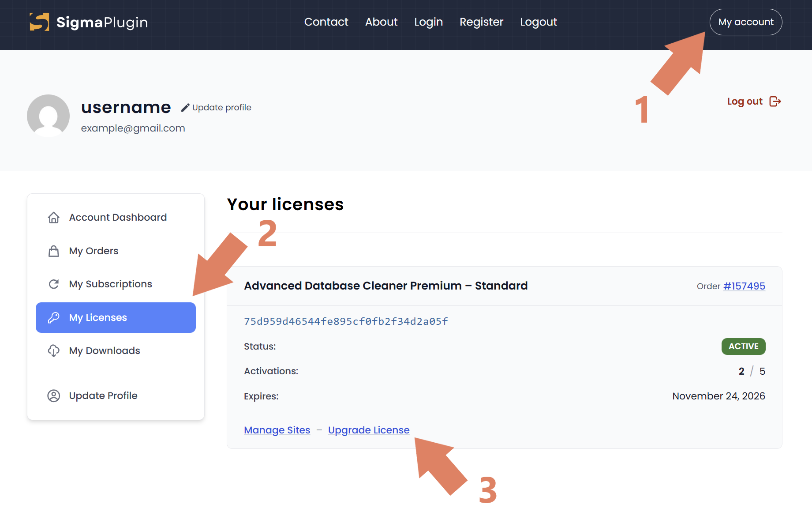
Task: Click the Activations: label
Action: click(271, 371)
